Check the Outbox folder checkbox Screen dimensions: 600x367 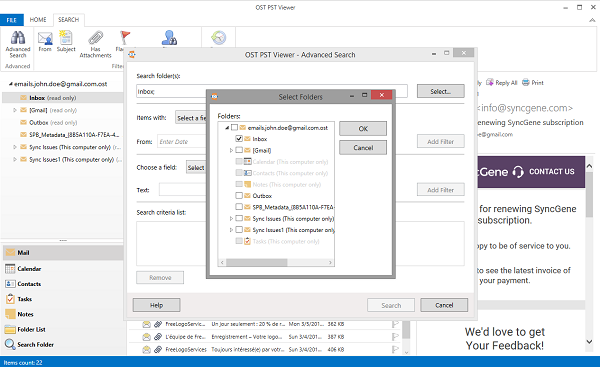[239, 196]
